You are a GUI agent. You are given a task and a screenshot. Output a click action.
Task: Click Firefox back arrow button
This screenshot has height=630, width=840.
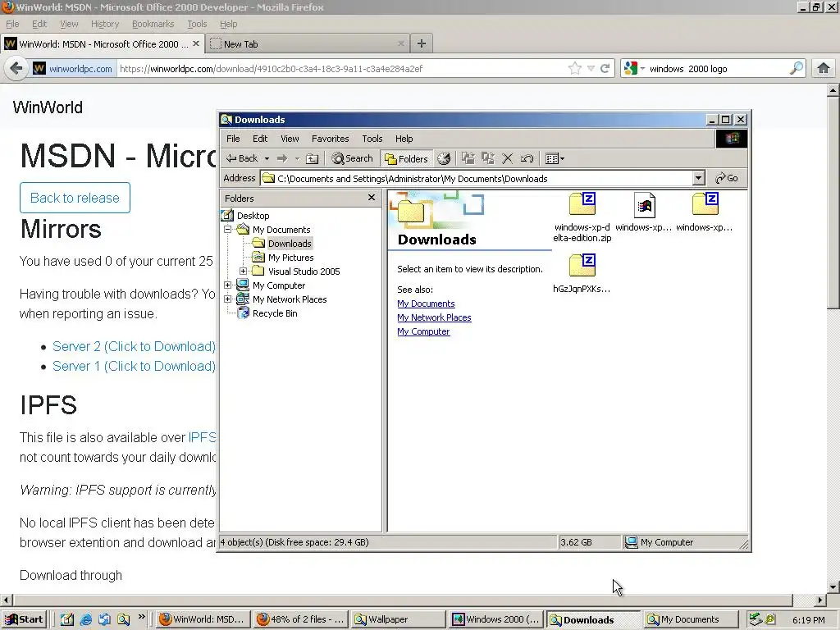(16, 69)
